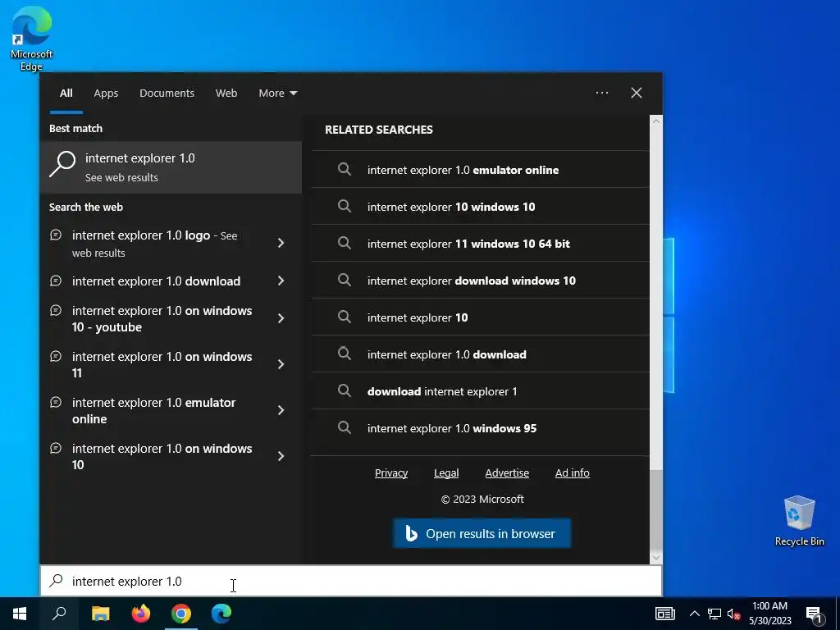Click scrollbar down arrow in preview pane
The width and height of the screenshot is (840, 630).
(x=656, y=557)
